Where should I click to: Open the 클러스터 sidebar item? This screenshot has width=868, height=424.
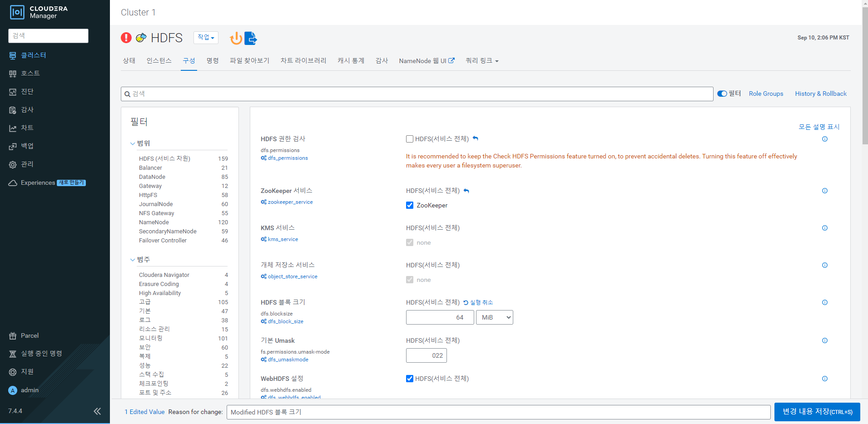click(x=28, y=55)
